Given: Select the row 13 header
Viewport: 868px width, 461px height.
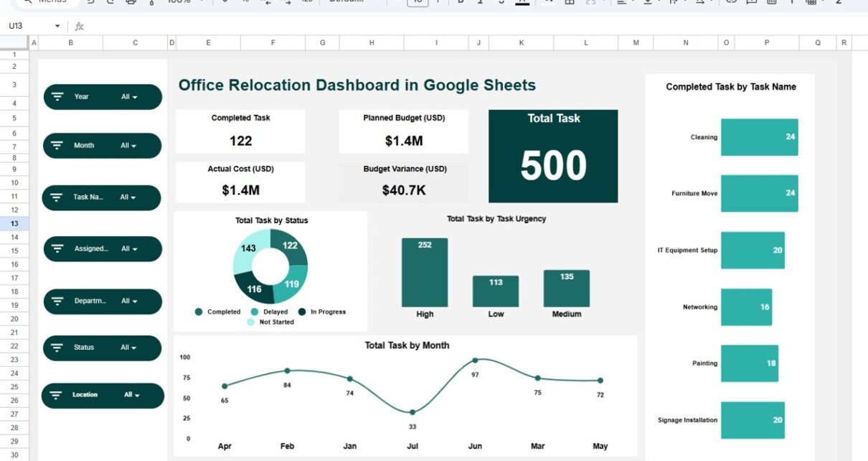Looking at the screenshot, I should pos(14,223).
